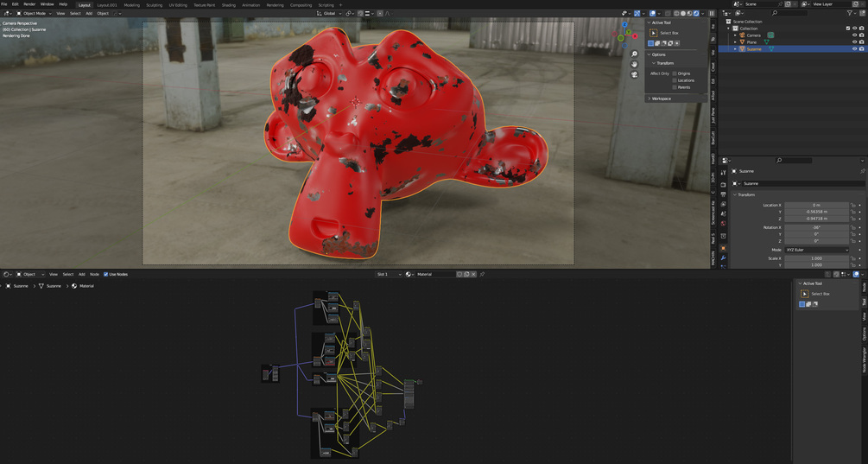Select solid viewport shading sphere
The width and height of the screenshot is (868, 464).
tap(682, 13)
